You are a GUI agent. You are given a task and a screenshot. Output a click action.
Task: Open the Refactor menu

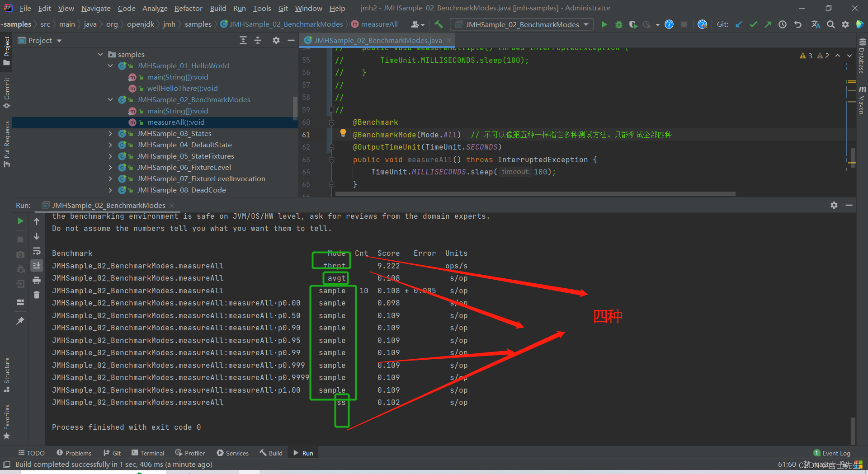click(188, 8)
